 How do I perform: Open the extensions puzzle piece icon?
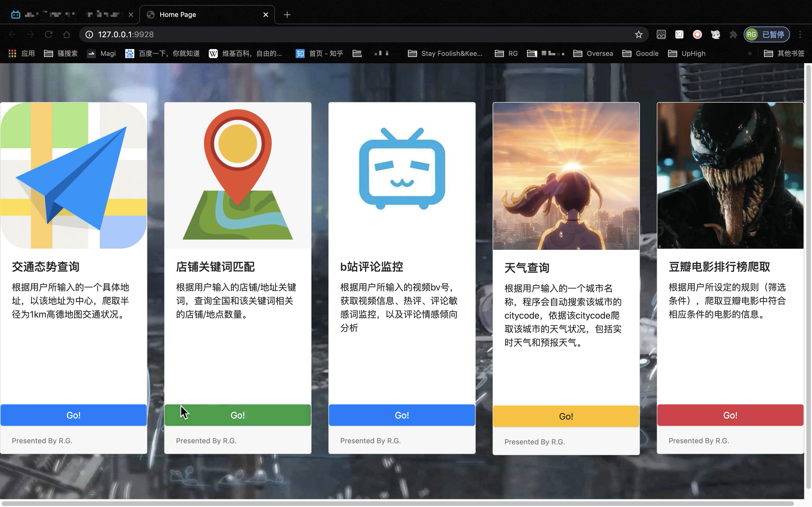point(733,34)
